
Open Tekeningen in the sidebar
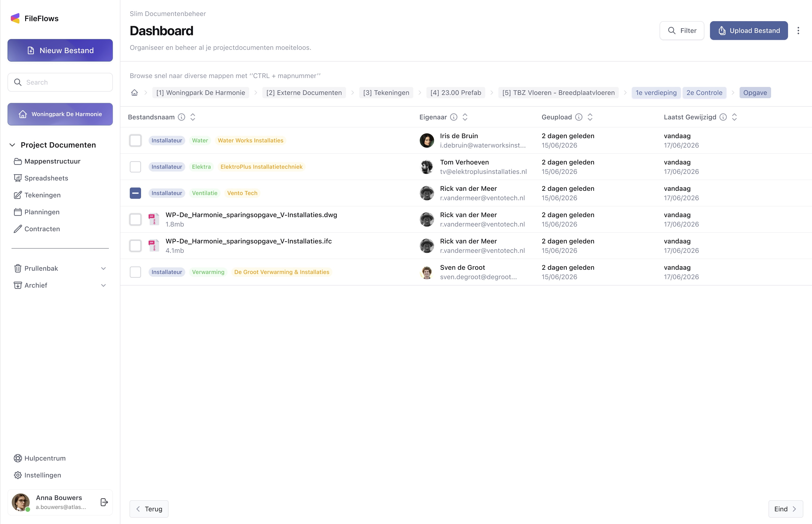[42, 195]
